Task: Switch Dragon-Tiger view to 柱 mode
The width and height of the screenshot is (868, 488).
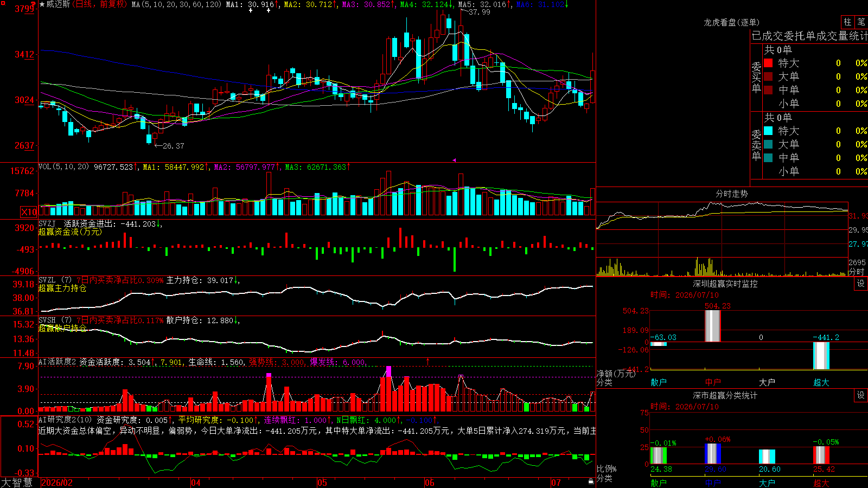Action: coord(847,22)
